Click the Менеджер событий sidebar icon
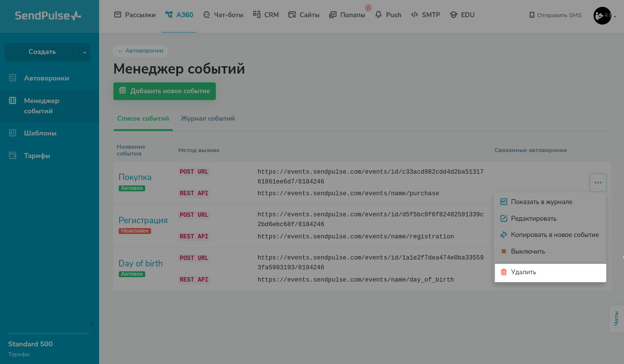This screenshot has height=364, width=624. pos(13,101)
